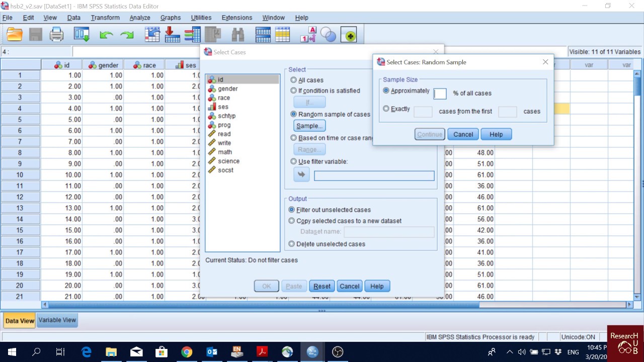Select the Approximately sample size radio button
This screenshot has width=644, height=362.
tap(386, 91)
